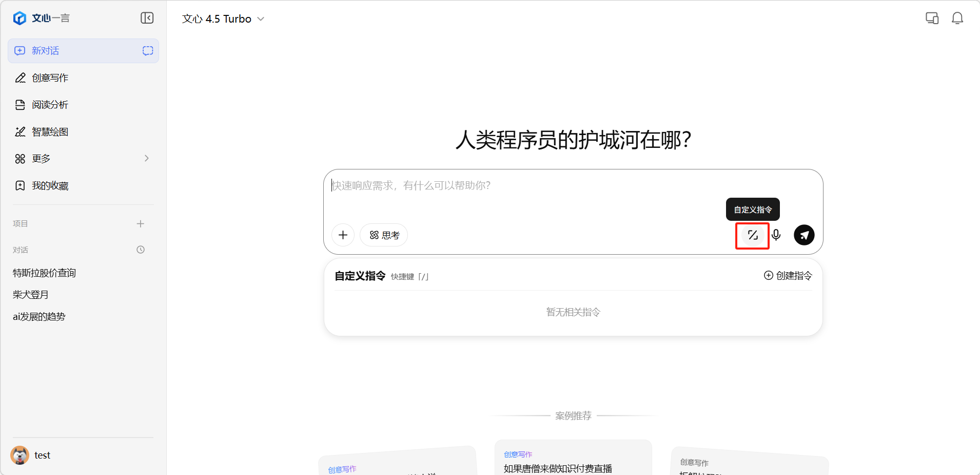Open the 特斯拉股价查询 conversation
The image size is (980, 475).
coord(45,273)
